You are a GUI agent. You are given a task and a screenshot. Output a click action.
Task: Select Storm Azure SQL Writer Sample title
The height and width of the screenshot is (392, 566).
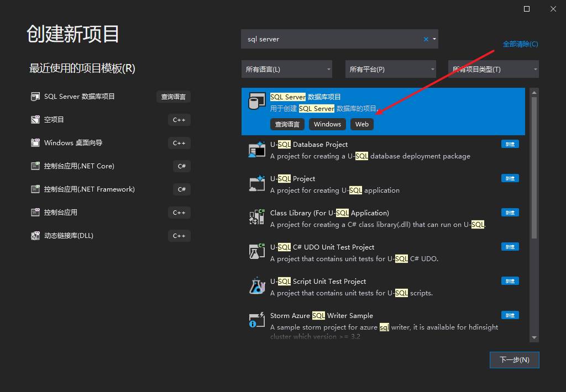[x=322, y=316]
